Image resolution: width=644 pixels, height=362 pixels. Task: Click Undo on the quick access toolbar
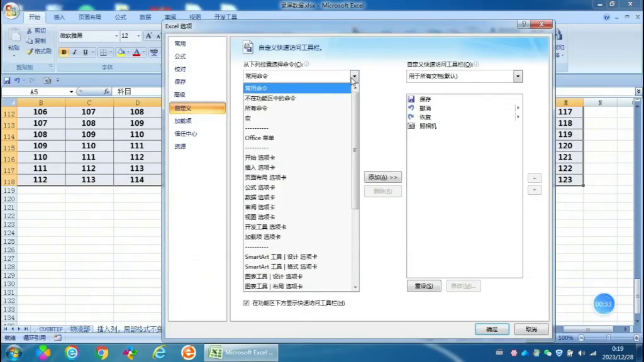point(17,80)
